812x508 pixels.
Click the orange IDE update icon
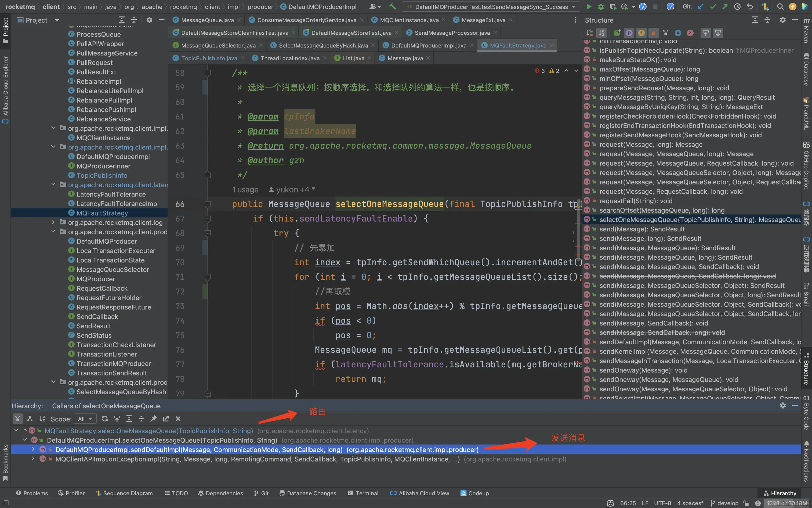[793, 7]
